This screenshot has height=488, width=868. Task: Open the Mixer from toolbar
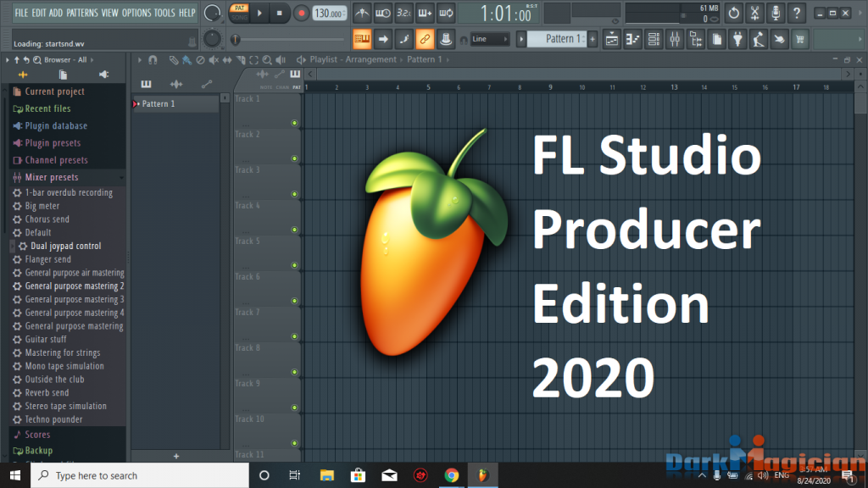675,39
